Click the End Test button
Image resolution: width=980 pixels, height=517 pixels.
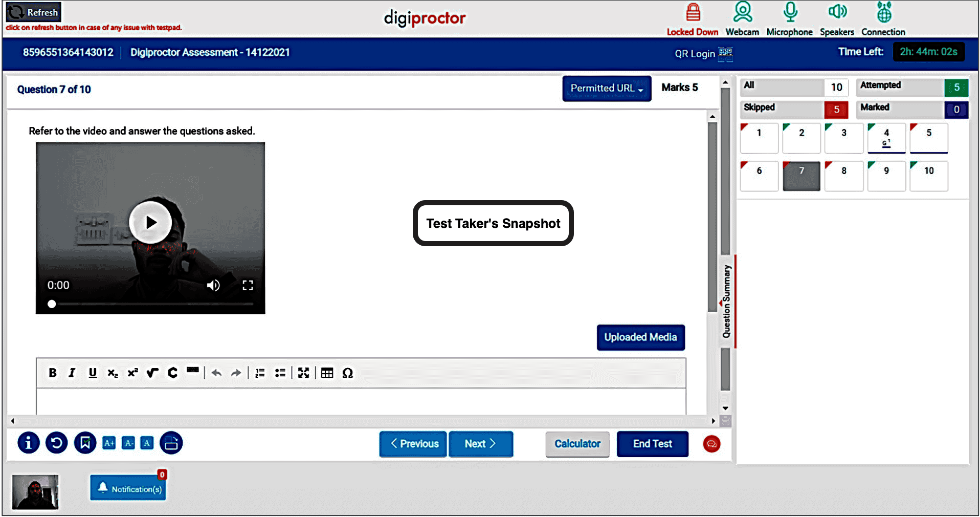[652, 444]
